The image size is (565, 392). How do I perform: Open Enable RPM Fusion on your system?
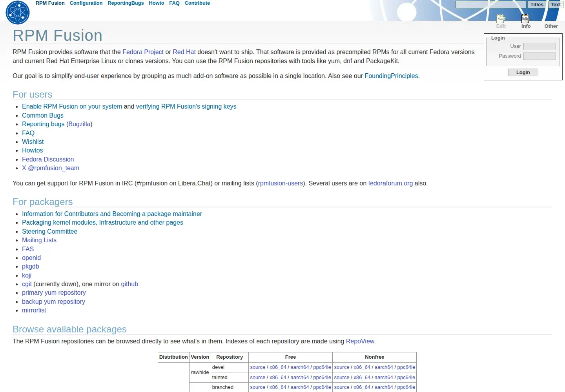click(x=72, y=106)
